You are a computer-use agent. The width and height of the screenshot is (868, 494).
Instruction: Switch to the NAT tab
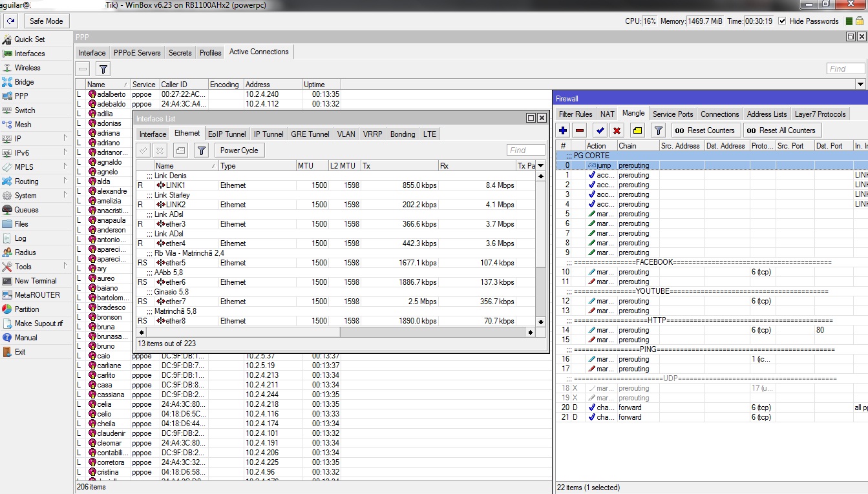coord(607,114)
